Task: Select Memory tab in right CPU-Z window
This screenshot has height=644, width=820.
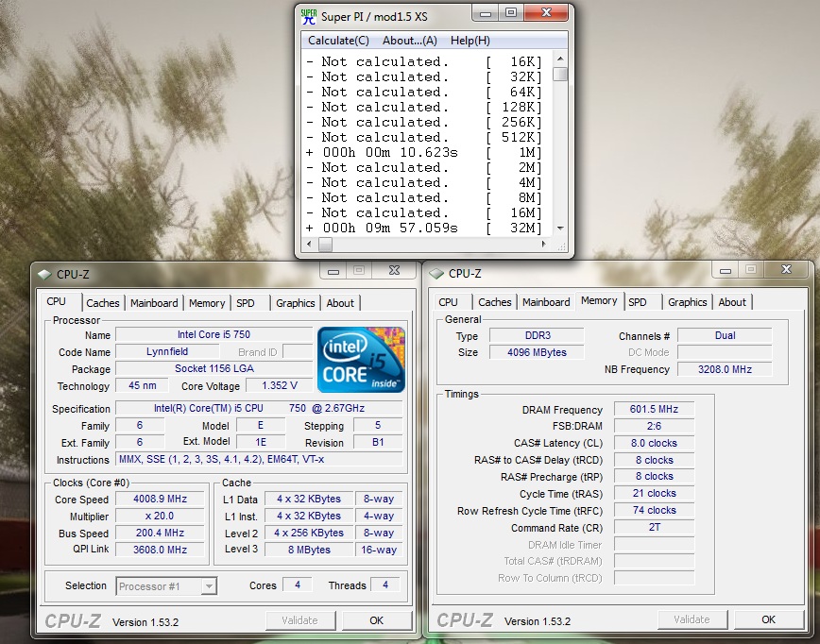Action: click(x=599, y=300)
